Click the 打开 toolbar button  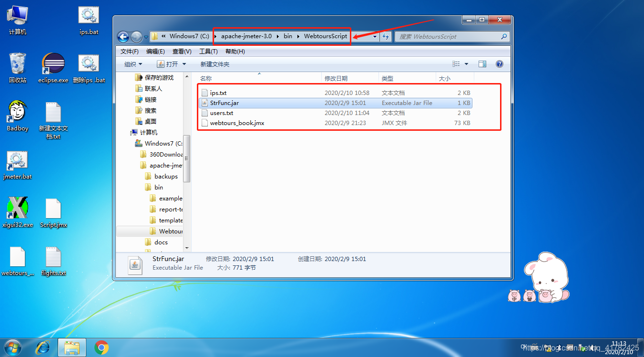pyautogui.click(x=168, y=64)
